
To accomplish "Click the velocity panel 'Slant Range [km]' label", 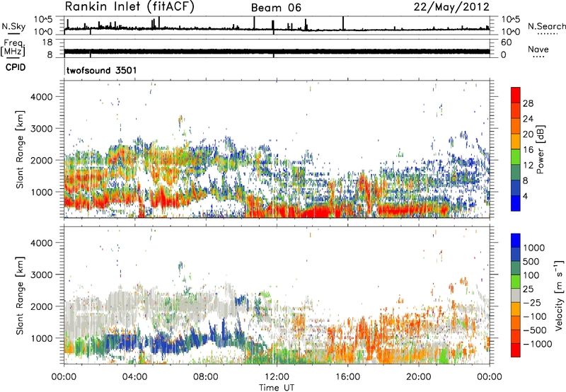I will tap(20, 295).
